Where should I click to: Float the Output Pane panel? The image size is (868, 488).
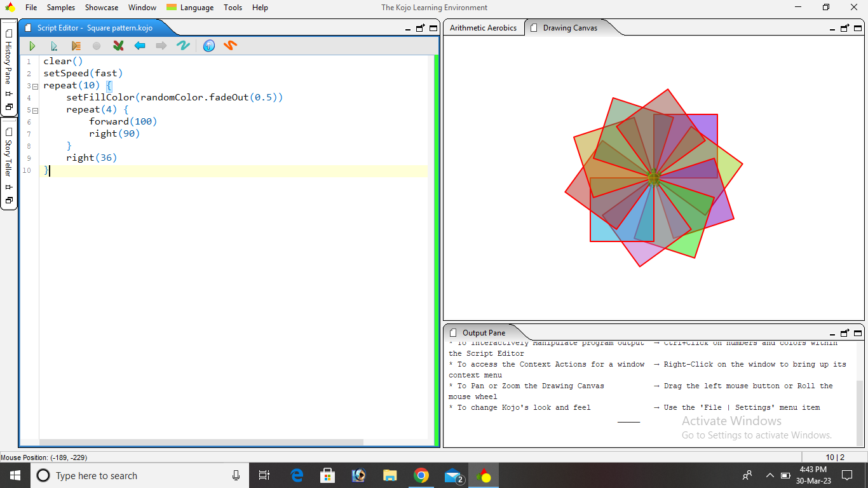tap(845, 332)
